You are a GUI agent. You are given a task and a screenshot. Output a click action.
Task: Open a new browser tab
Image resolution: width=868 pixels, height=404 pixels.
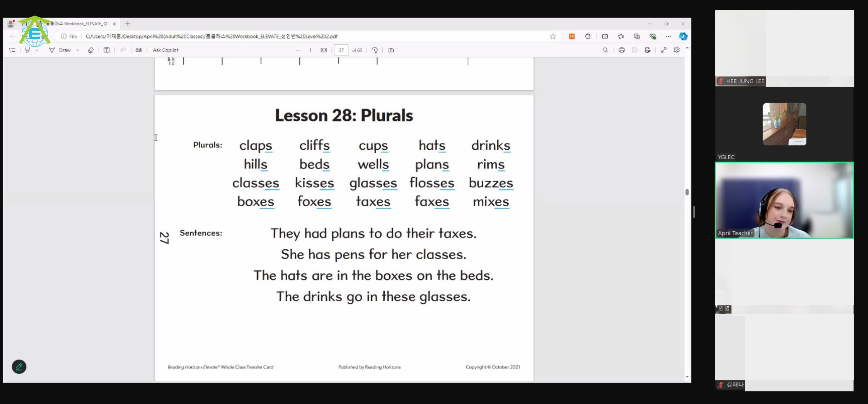128,24
